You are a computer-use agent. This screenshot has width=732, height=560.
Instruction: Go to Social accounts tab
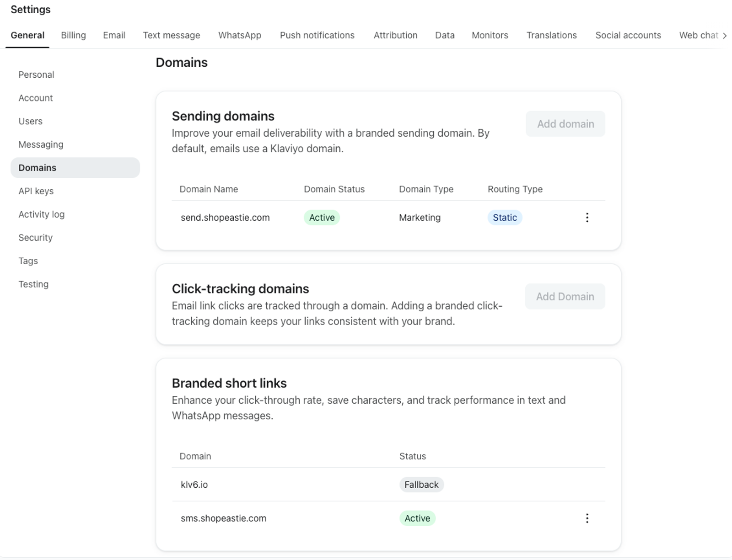pyautogui.click(x=628, y=35)
